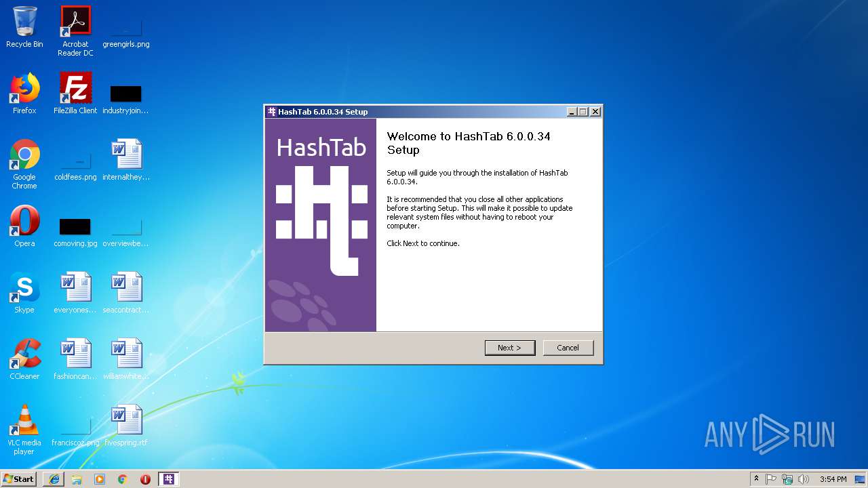
Task: Click Chrome icon in taskbar
Action: point(123,479)
